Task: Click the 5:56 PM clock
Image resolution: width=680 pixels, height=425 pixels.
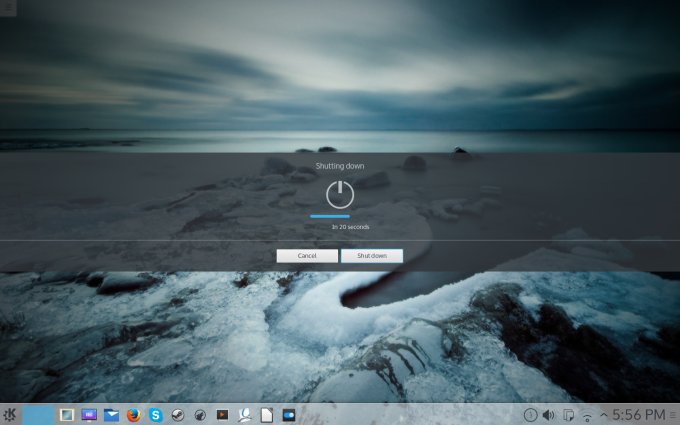Action: tap(638, 415)
